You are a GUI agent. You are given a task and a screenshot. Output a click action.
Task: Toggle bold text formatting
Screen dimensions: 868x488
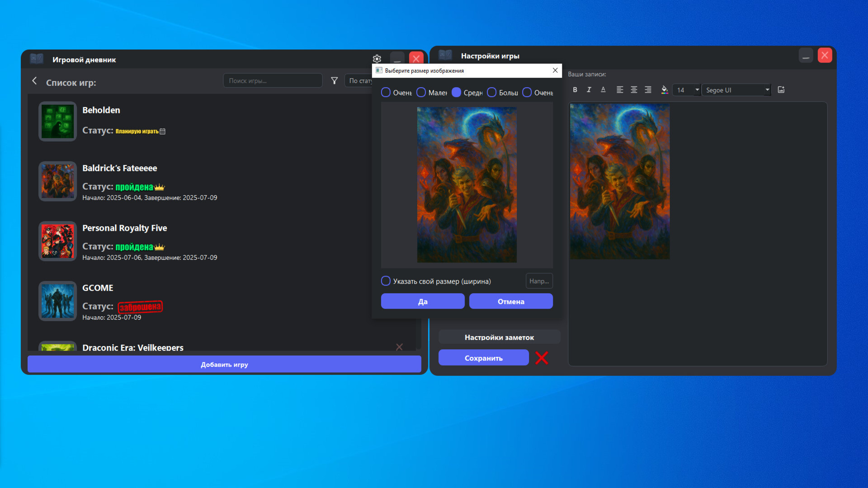click(x=575, y=90)
